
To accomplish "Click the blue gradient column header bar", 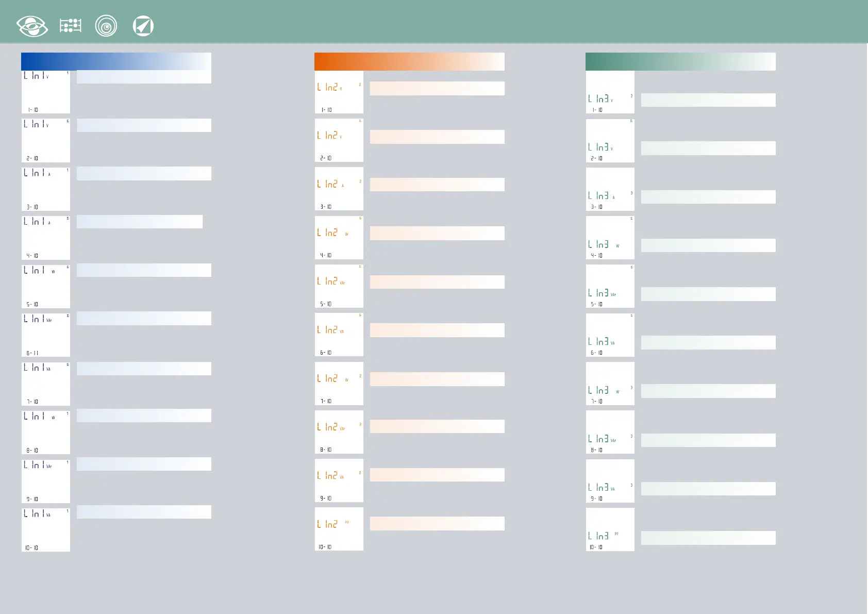I will point(116,61).
